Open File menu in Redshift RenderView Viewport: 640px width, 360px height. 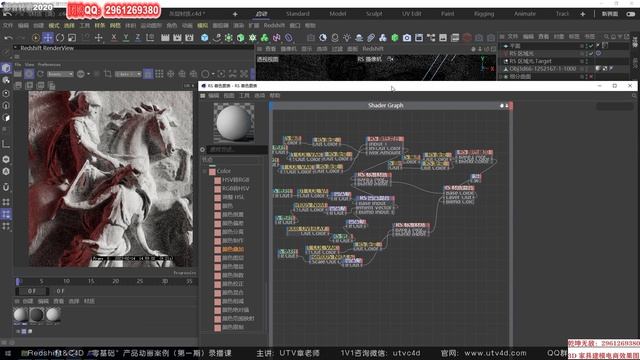[18, 64]
